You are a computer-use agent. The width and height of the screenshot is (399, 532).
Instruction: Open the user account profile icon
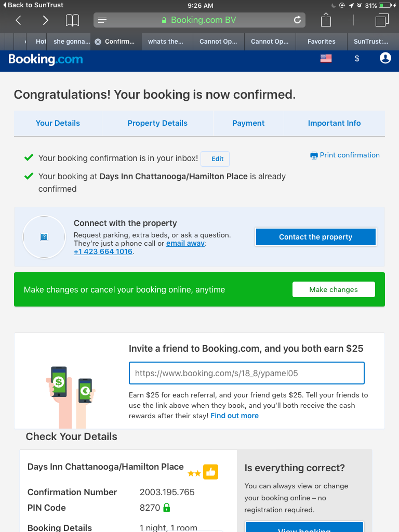tap(385, 58)
